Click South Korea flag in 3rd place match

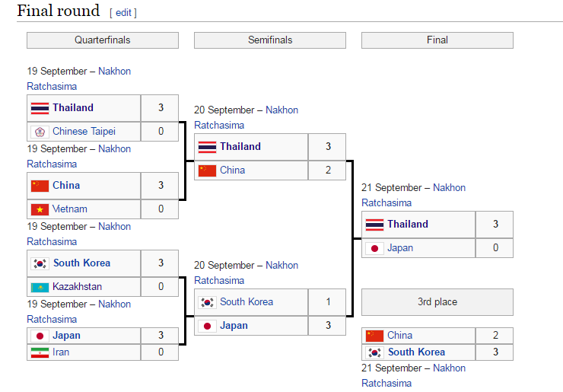click(x=374, y=352)
